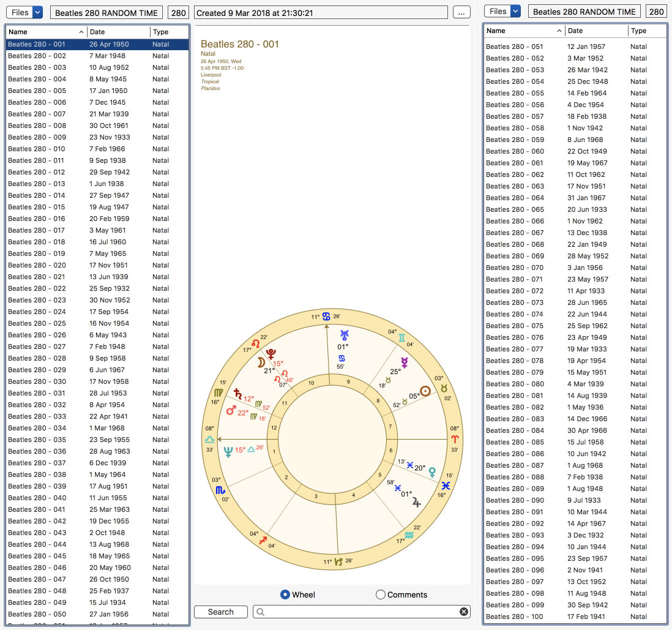Click the Uranus glyph near the midheaven
Screen dimensions: 672x630
(345, 335)
